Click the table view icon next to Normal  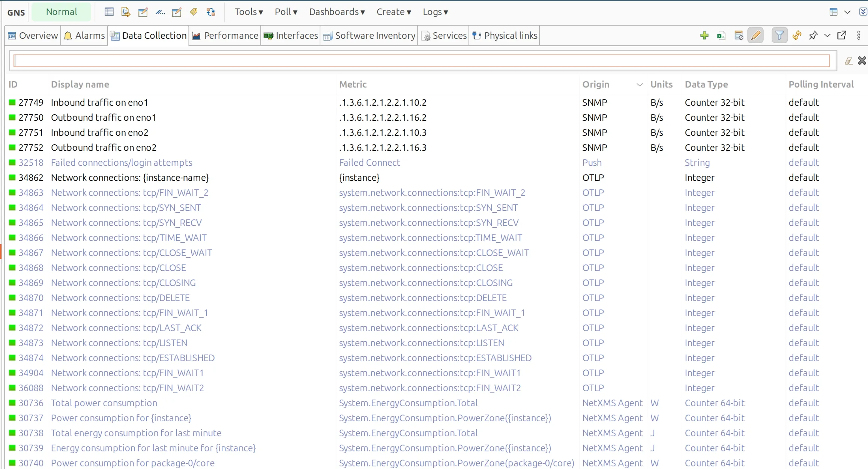point(109,12)
